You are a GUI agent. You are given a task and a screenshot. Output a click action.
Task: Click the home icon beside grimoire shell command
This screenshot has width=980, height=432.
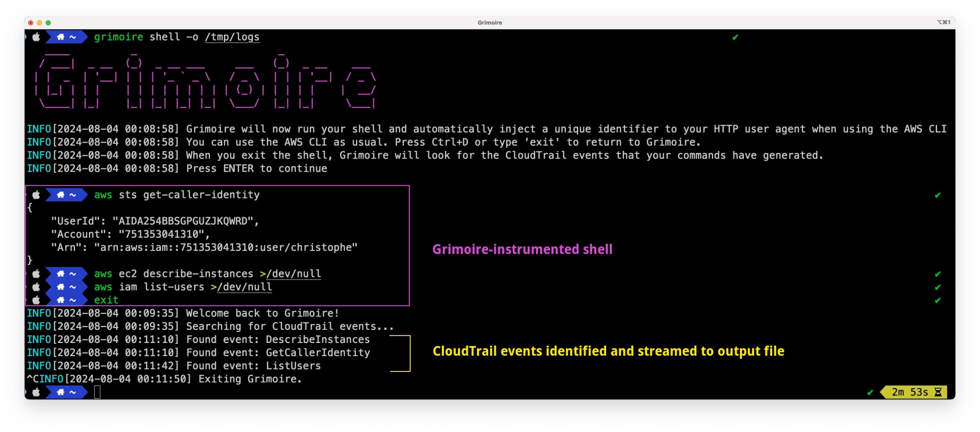point(61,37)
